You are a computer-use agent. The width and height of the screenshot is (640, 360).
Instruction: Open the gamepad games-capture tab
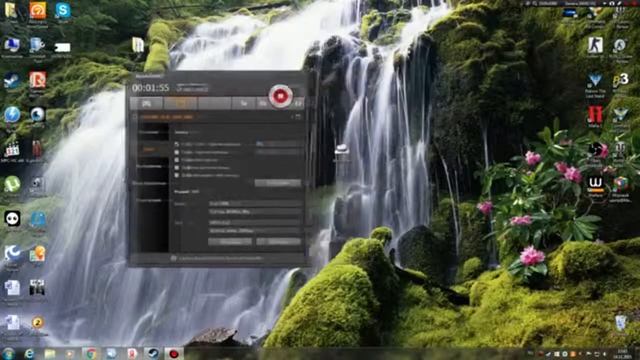point(147,104)
